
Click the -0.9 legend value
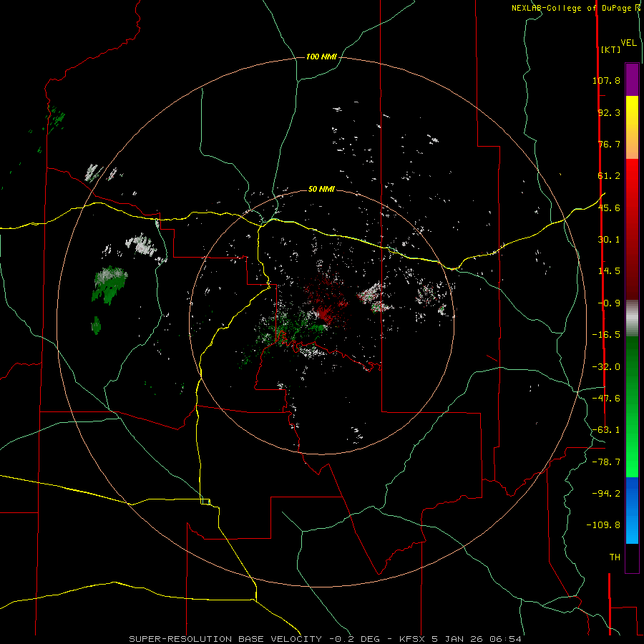point(609,303)
